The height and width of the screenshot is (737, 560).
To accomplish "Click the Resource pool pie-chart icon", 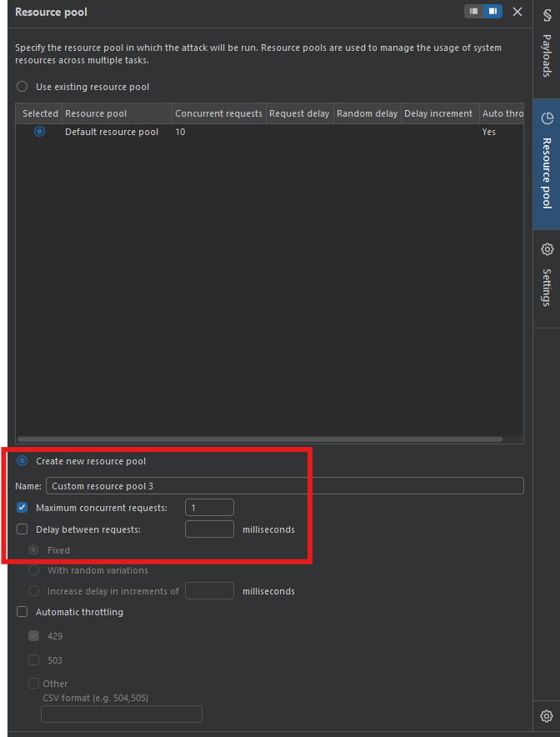I will 547,118.
